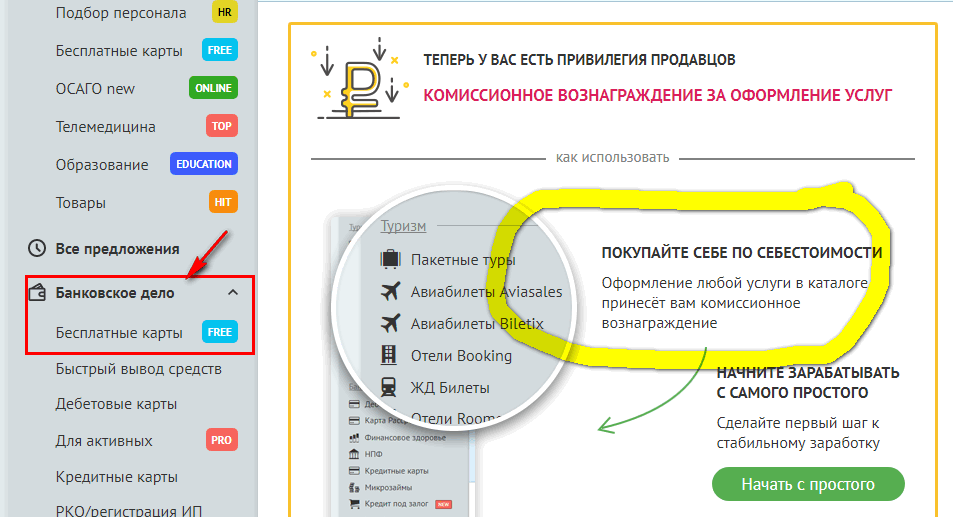Click the clock icon next to Все предложения
Viewport: 953px width, 517px height.
[37, 248]
